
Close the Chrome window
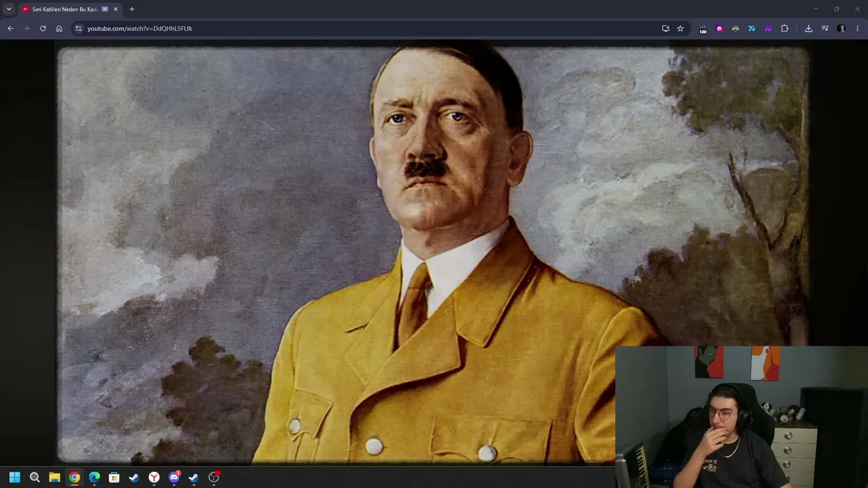click(x=857, y=9)
